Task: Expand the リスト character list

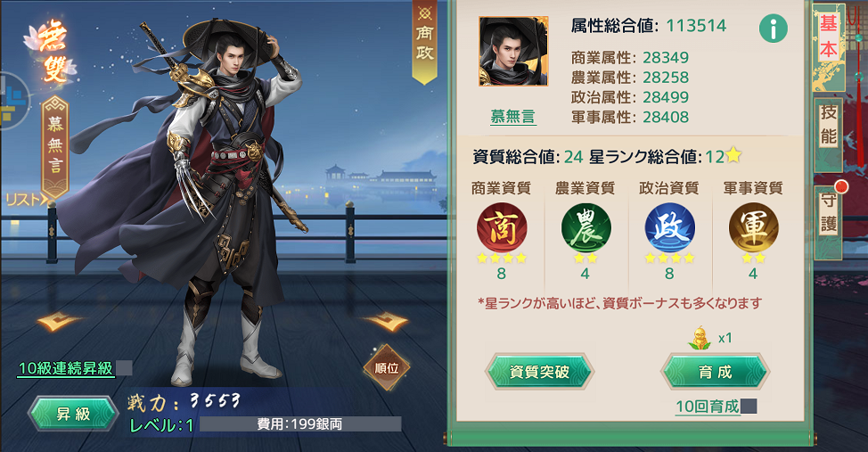Action: [x=27, y=199]
